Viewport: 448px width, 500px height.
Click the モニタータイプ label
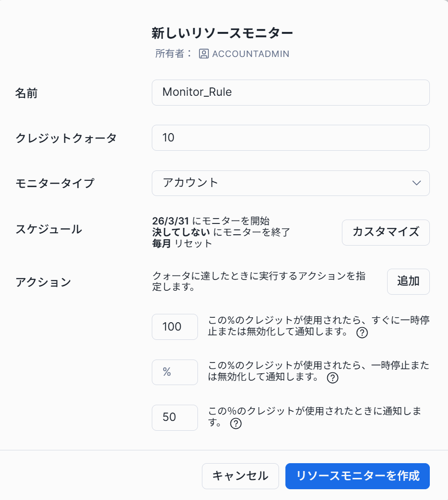pos(55,184)
